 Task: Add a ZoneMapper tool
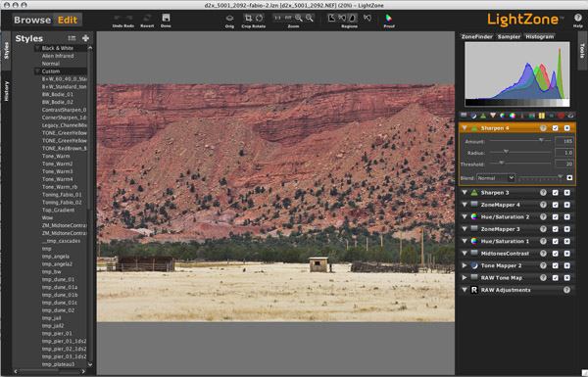pyautogui.click(x=464, y=116)
